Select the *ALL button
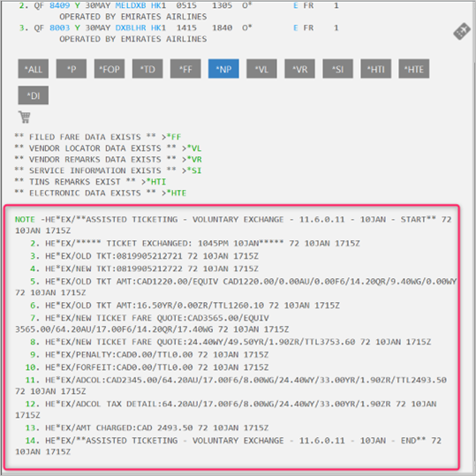The width and height of the screenshot is (476, 476). tap(34, 69)
